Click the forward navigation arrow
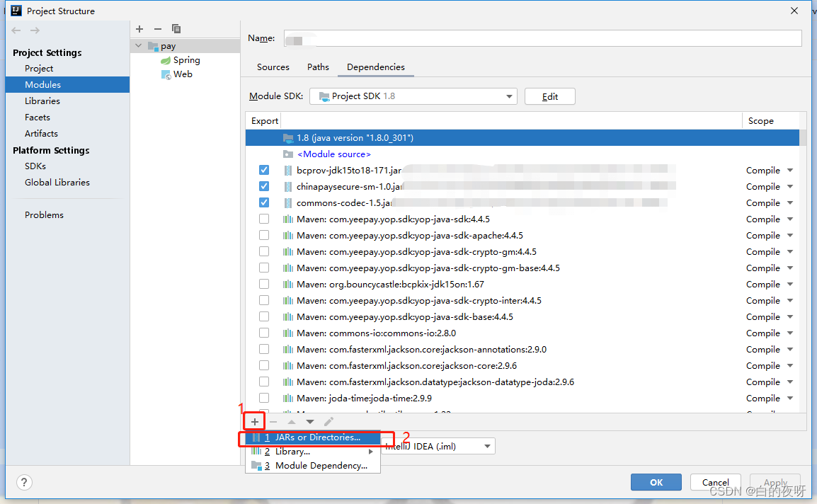Image resolution: width=817 pixels, height=504 pixels. (x=35, y=30)
